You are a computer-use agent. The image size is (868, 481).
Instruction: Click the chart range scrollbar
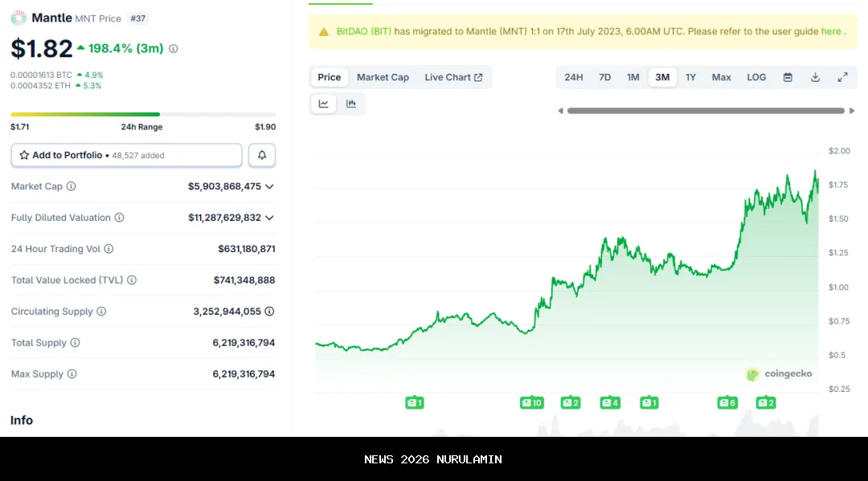tap(706, 111)
